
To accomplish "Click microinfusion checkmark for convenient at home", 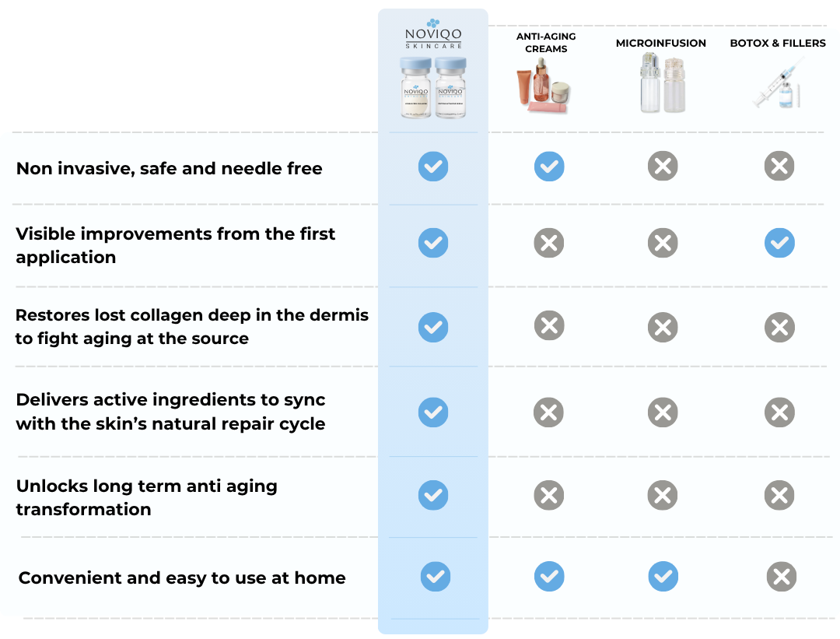I will [663, 577].
